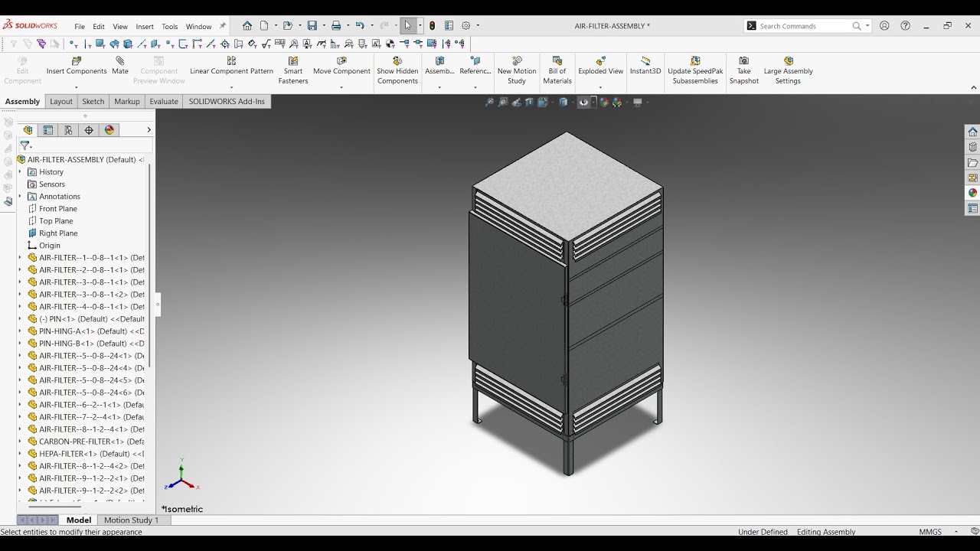Click Take Snapshot icon
Image resolution: width=980 pixels, height=551 pixels.
[x=743, y=60]
